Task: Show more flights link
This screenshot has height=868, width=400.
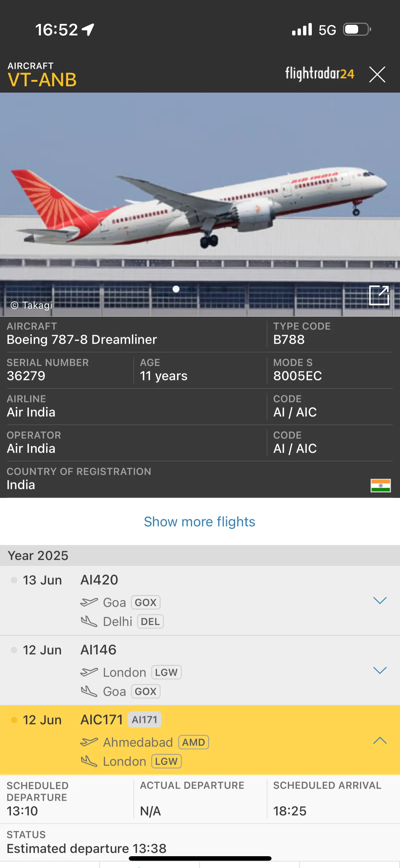Action: [200, 521]
